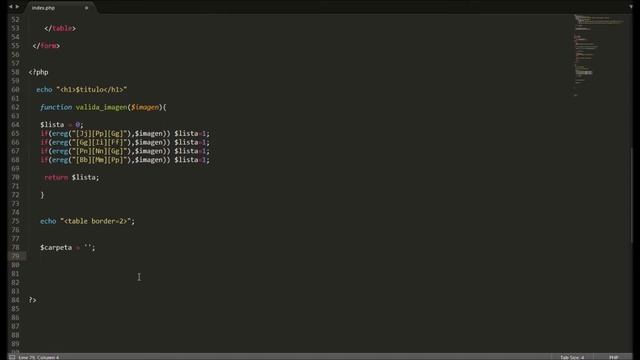Open the Tab Size: 4 selector
The width and height of the screenshot is (640, 360).
[572, 357]
